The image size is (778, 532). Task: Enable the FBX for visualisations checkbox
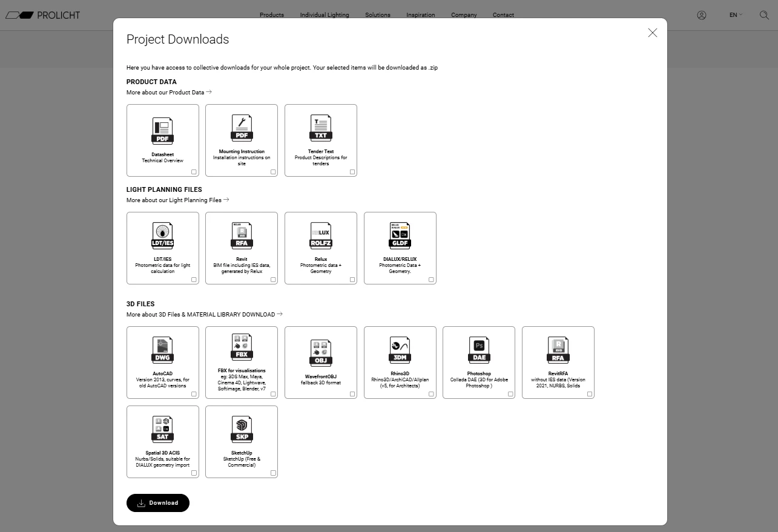pyautogui.click(x=273, y=393)
